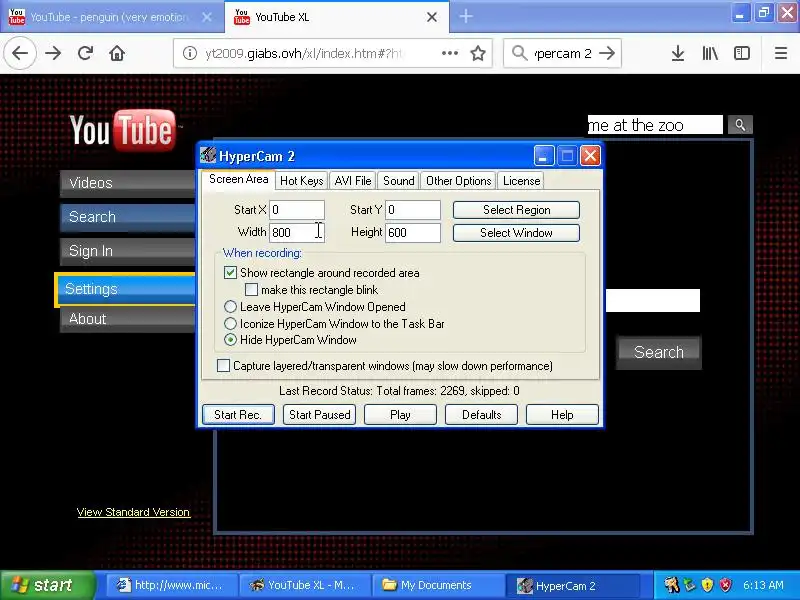Click the Select Region button
The image size is (800, 600).
click(x=516, y=210)
